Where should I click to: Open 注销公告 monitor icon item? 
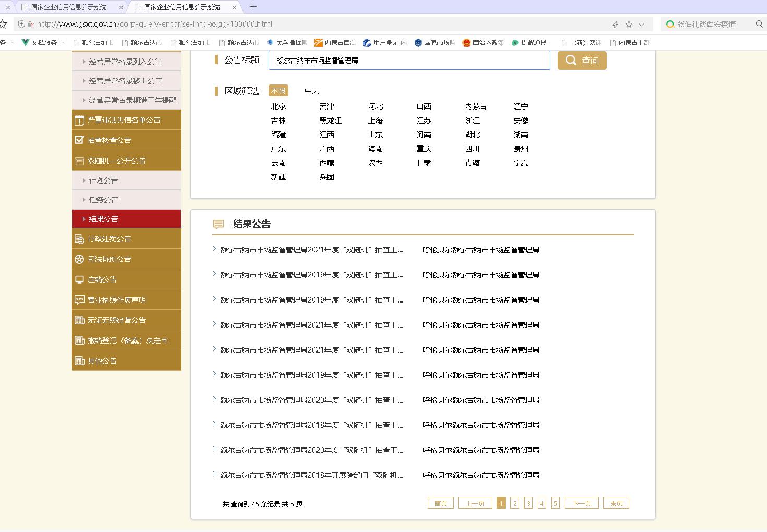(x=127, y=280)
